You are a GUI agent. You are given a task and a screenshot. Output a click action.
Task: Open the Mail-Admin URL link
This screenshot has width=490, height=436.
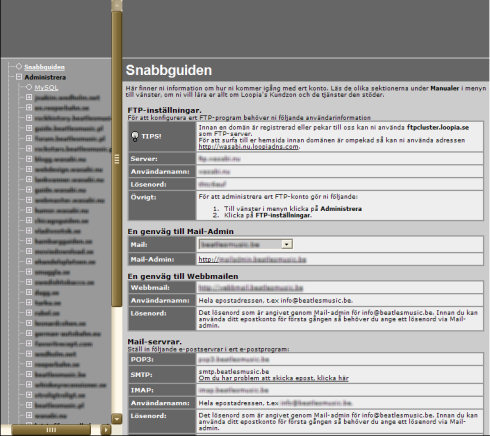[252, 259]
